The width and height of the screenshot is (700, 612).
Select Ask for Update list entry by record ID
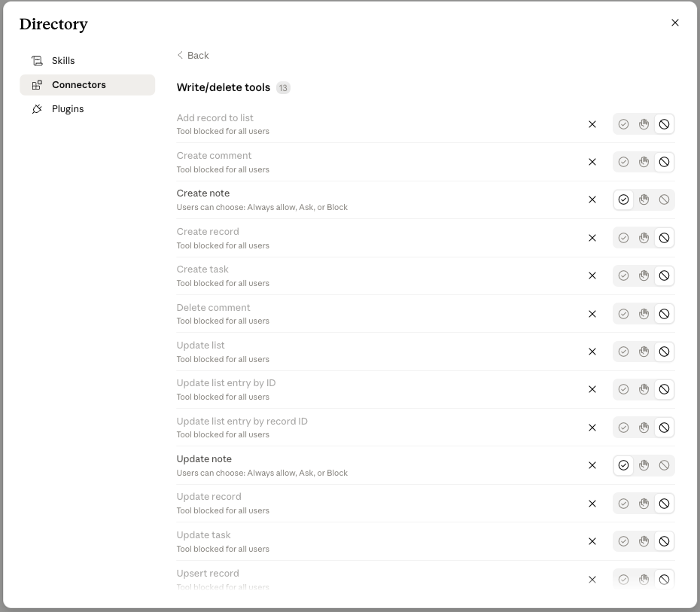(x=644, y=428)
